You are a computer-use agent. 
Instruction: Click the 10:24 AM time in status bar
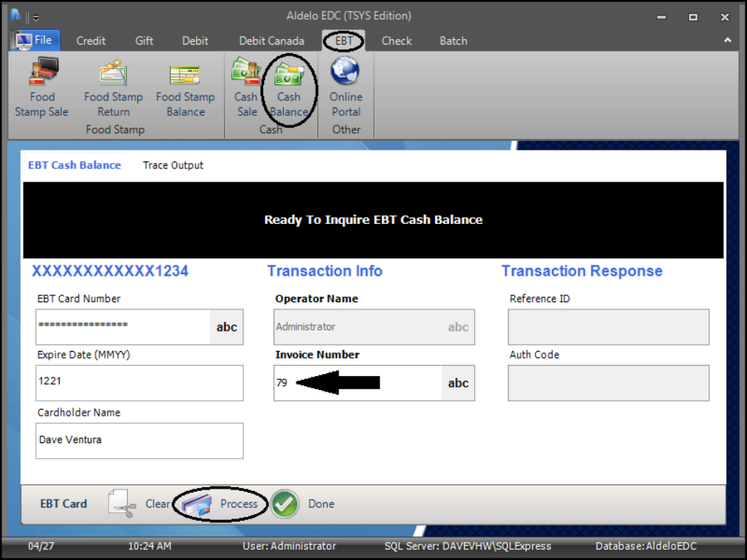point(150,546)
